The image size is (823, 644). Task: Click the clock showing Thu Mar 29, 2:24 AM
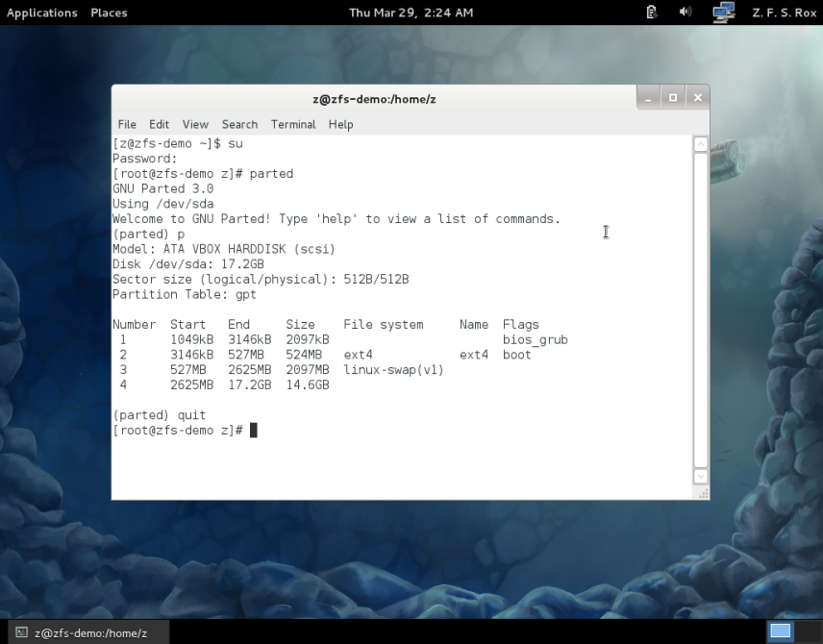(x=411, y=12)
